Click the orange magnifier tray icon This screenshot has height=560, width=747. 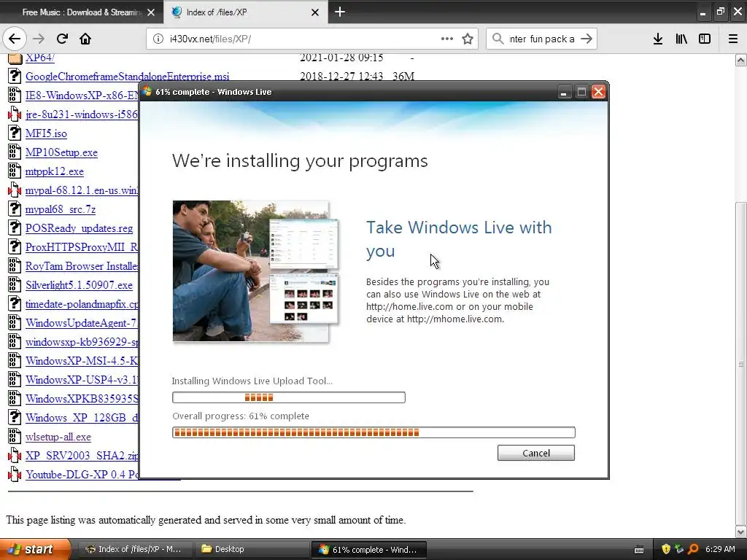tap(693, 549)
